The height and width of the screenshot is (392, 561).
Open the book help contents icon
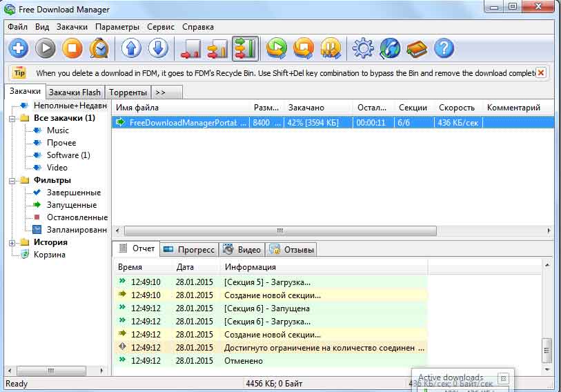tap(417, 49)
